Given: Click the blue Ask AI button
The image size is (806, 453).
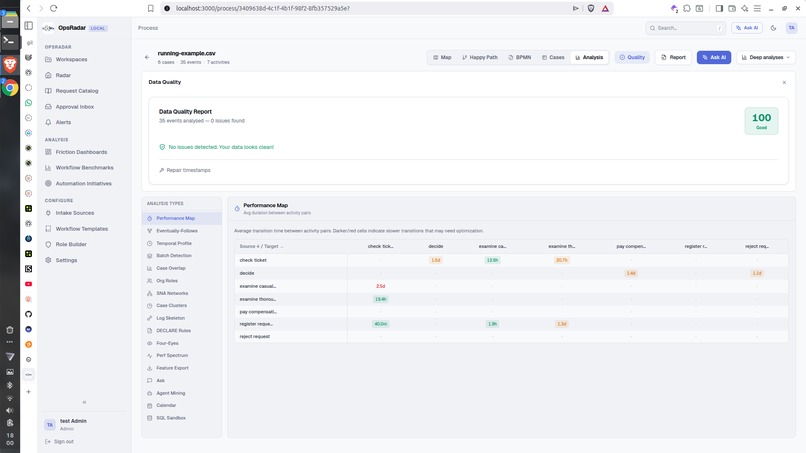Looking at the screenshot, I should pos(713,57).
